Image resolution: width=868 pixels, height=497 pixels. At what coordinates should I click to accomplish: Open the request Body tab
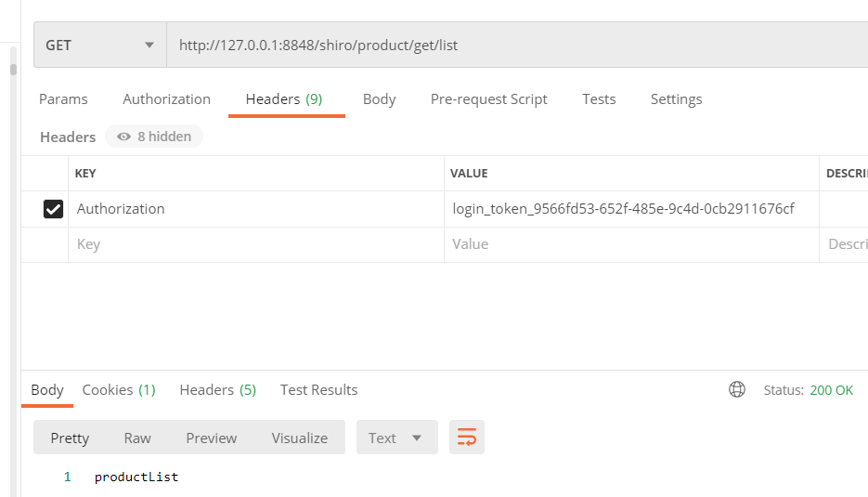[379, 99]
